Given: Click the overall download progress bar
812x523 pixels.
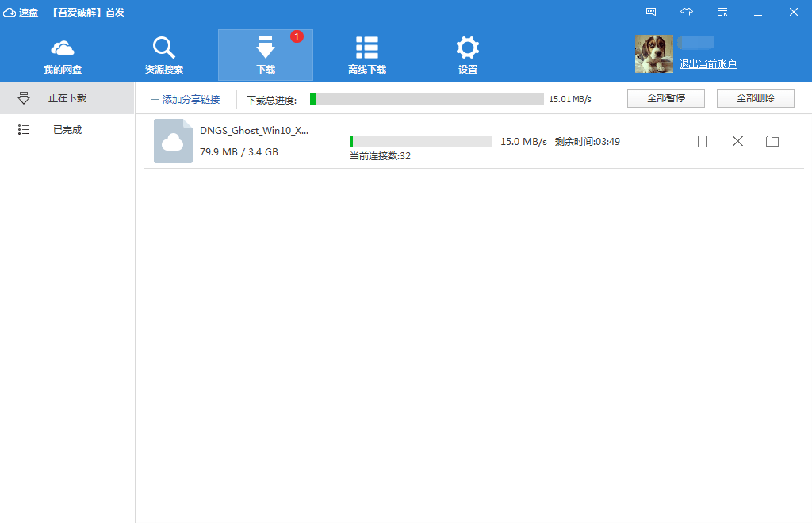Looking at the screenshot, I should (427, 99).
